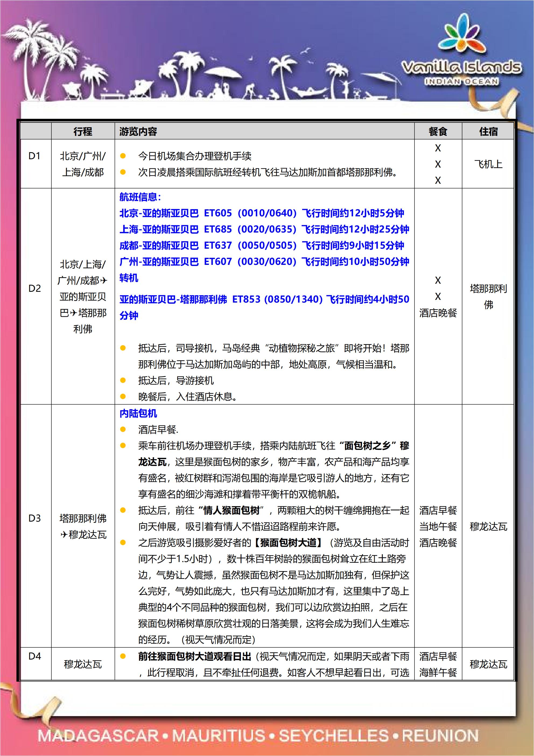
Task: Select the D4 day cell
Action: (x=34, y=656)
